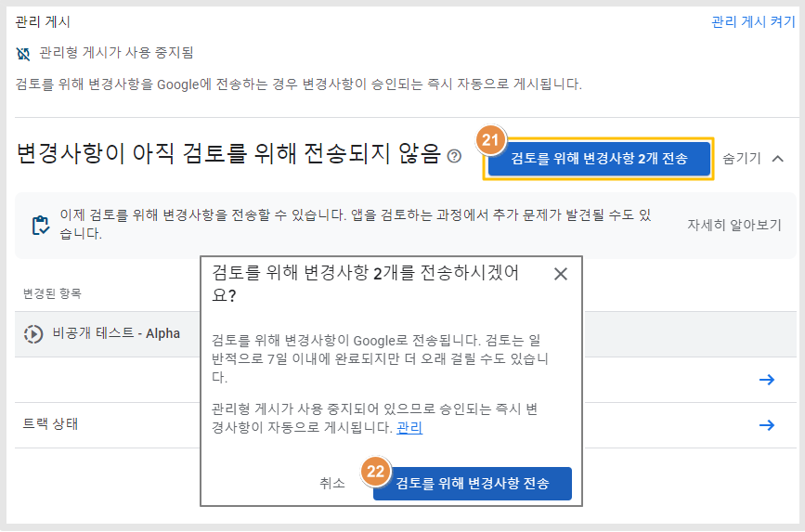Screen dimensions: 805x532
Task: Click the 변경된 항목 column header
Action: pyautogui.click(x=52, y=293)
